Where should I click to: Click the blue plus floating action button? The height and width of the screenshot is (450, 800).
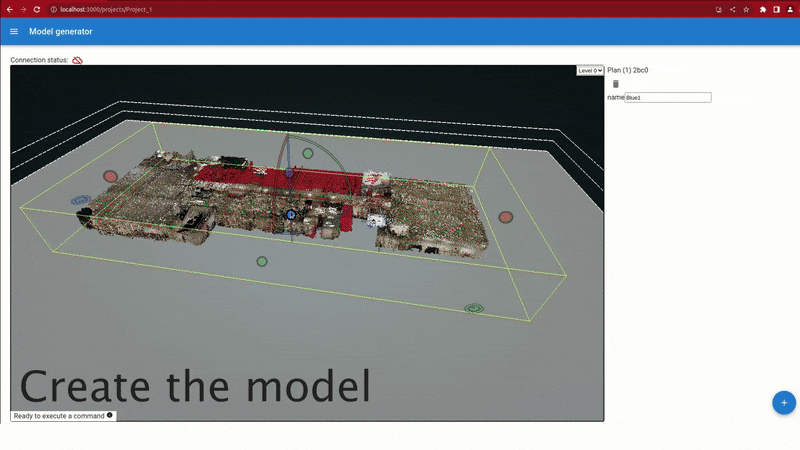click(x=784, y=402)
